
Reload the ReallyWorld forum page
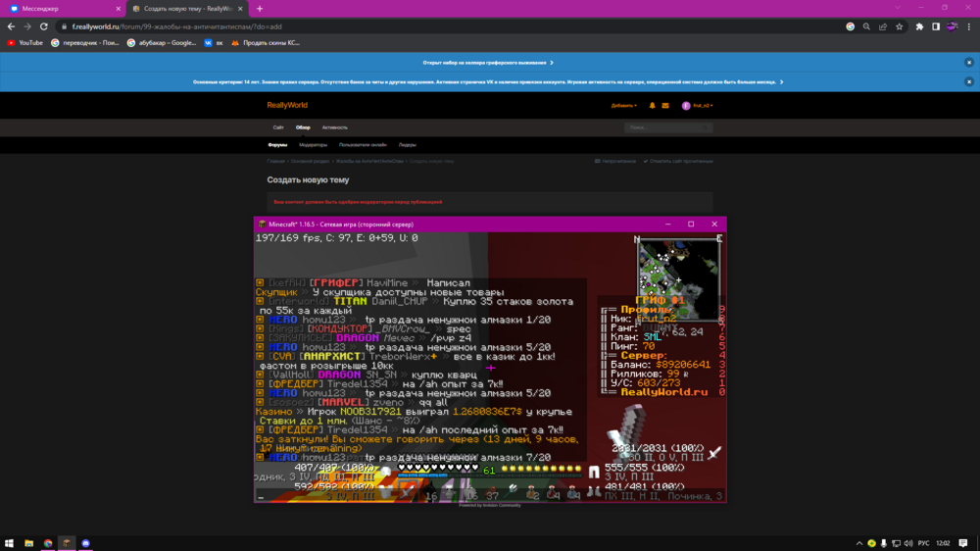44,26
